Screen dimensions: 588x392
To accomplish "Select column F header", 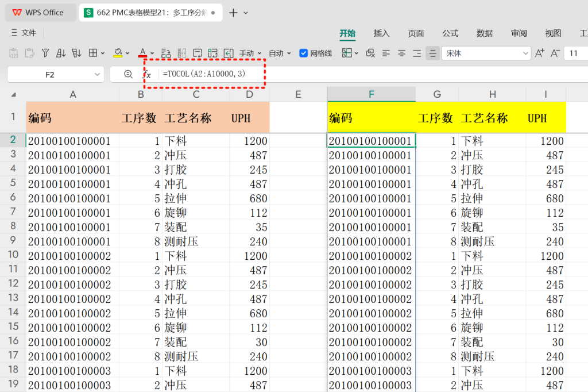I will pyautogui.click(x=372, y=94).
